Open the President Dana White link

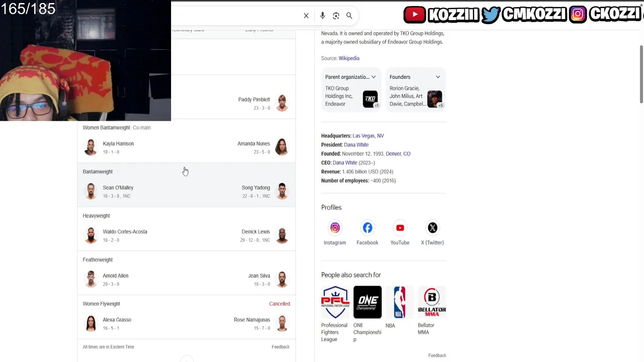click(356, 145)
